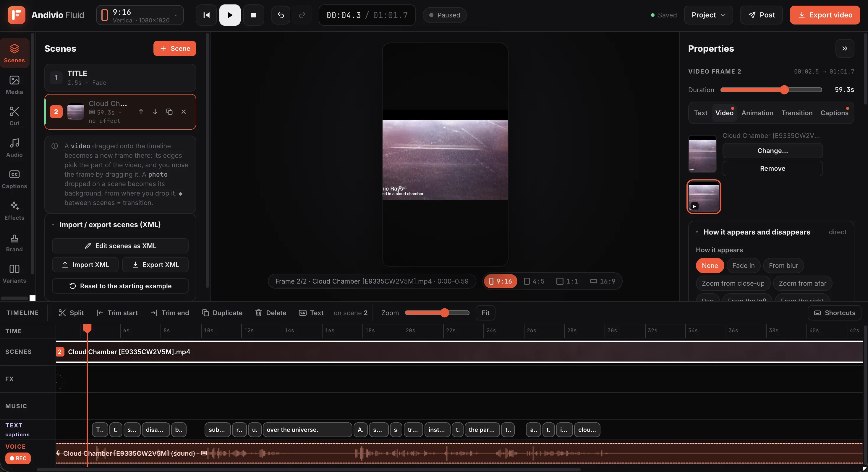
Task: Open the 9:16 format dropdown
Action: click(x=140, y=15)
